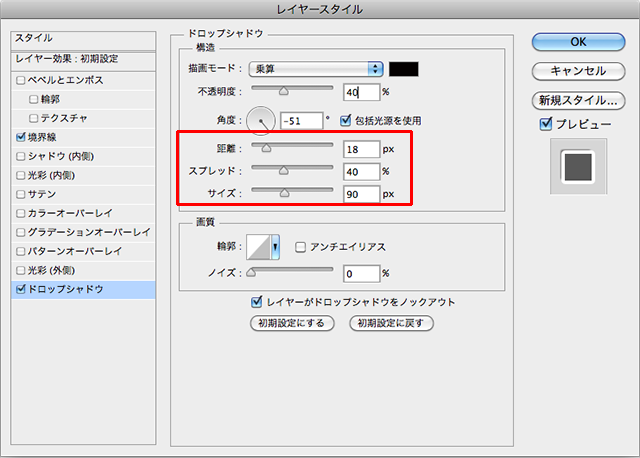Select the ドロップシャドウ row label
The width and height of the screenshot is (640, 458).
coord(66,289)
